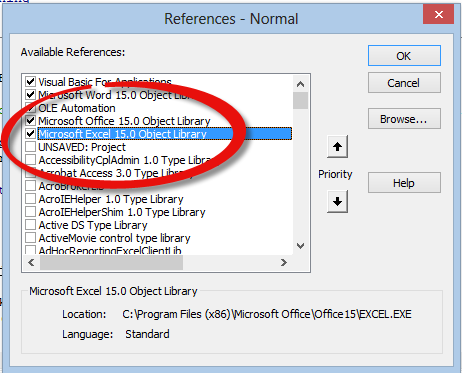This screenshot has width=462, height=373.
Task: Select the OLE Automation list entry
Action: pyautogui.click(x=77, y=108)
